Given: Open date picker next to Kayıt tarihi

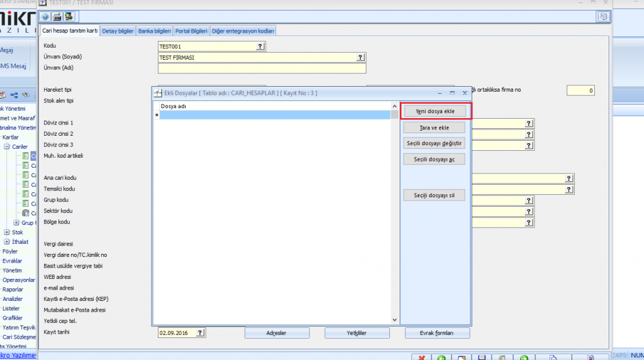Looking at the screenshot, I should pyautogui.click(x=200, y=333).
